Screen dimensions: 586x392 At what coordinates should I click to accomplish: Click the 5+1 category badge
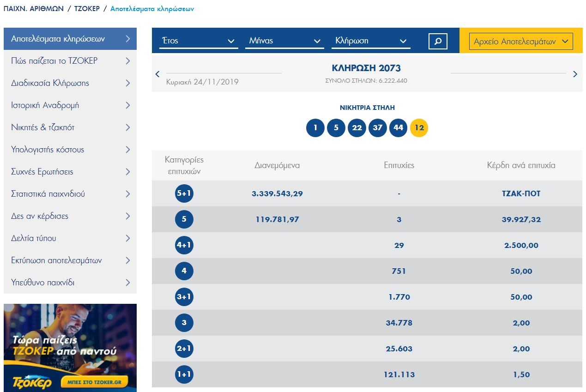pos(184,193)
